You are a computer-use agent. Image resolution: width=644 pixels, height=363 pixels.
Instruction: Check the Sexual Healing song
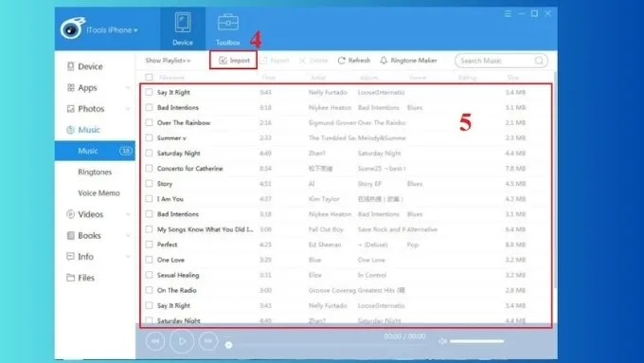(149, 275)
